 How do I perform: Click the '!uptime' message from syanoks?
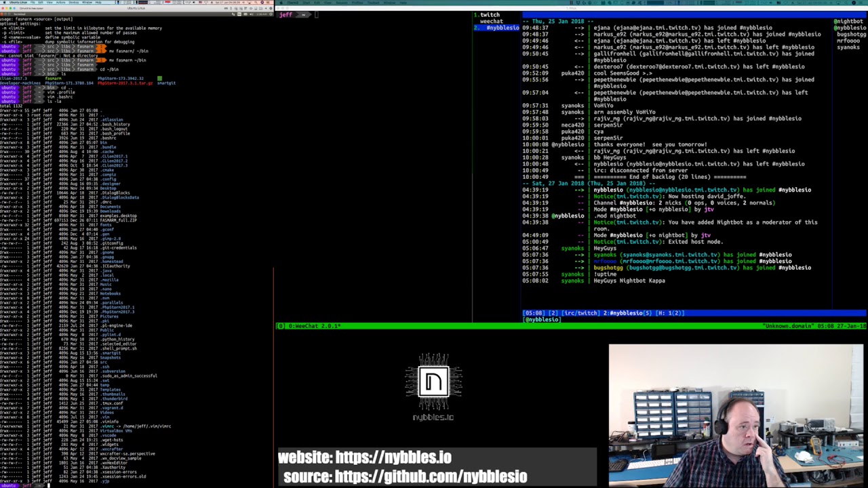(x=606, y=274)
